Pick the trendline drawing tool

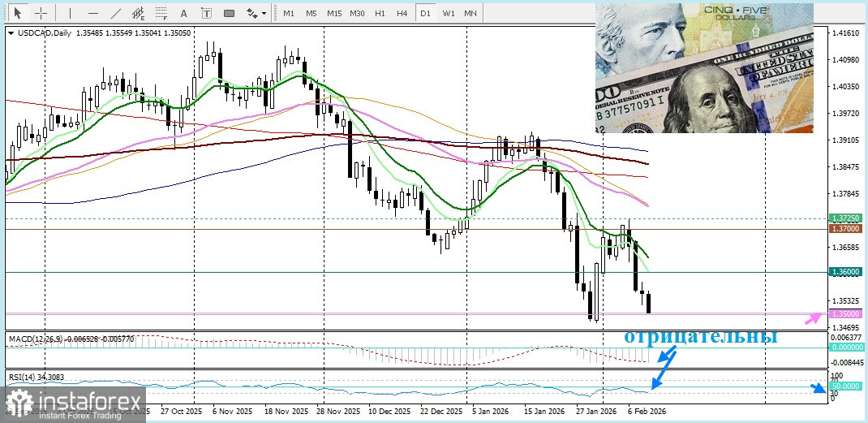(x=116, y=13)
